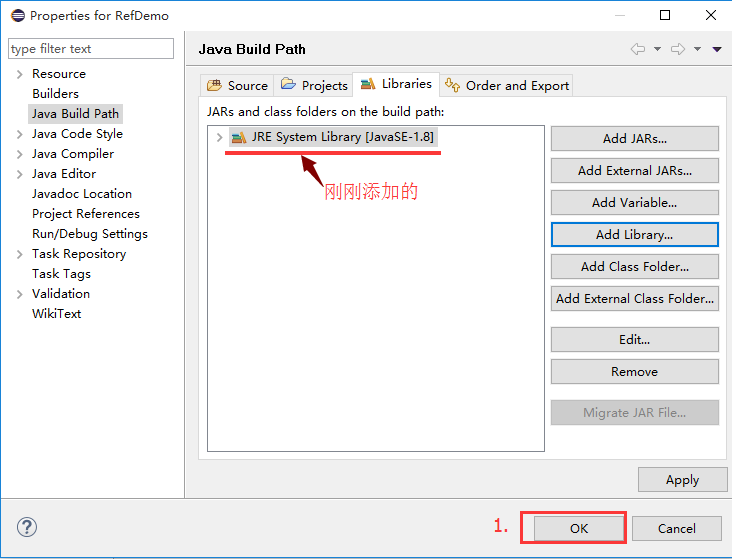Remove the selected library entry
Image resolution: width=732 pixels, height=559 pixels.
(x=634, y=371)
